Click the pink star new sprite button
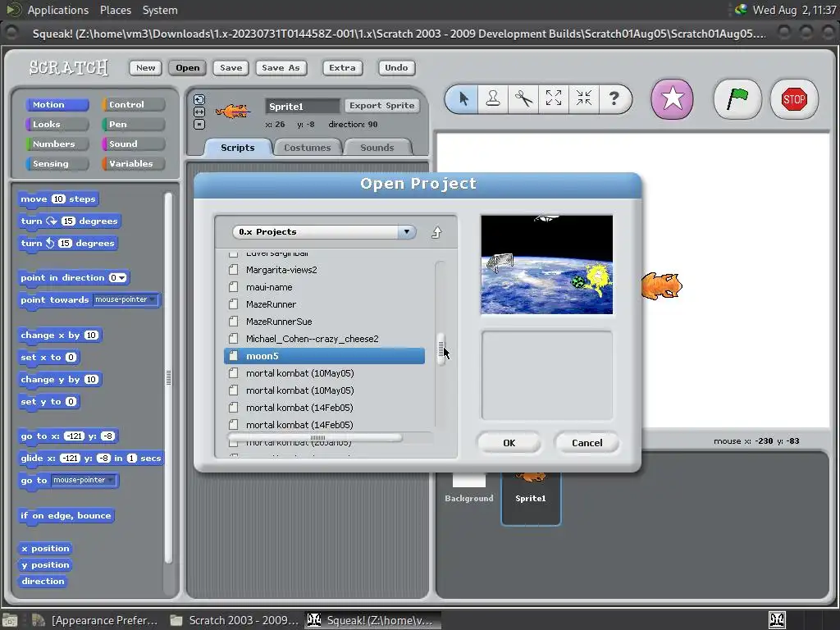 coord(672,99)
